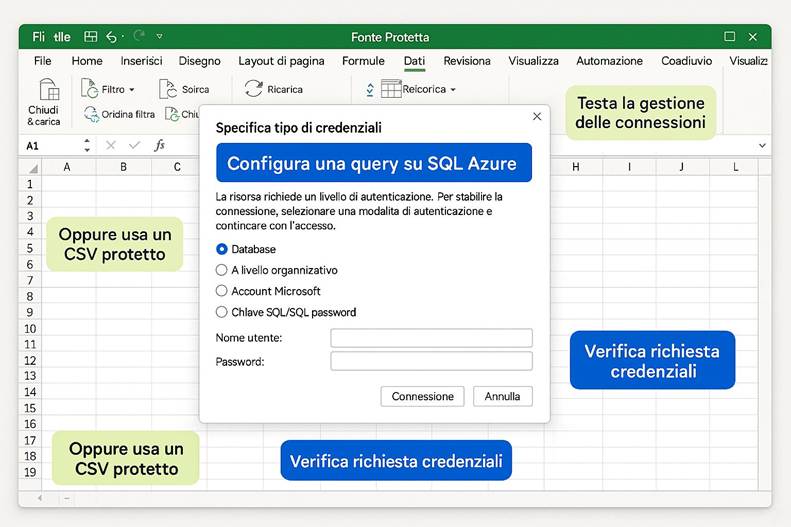
Task: Click the save grid icon in title bar
Action: click(x=90, y=37)
